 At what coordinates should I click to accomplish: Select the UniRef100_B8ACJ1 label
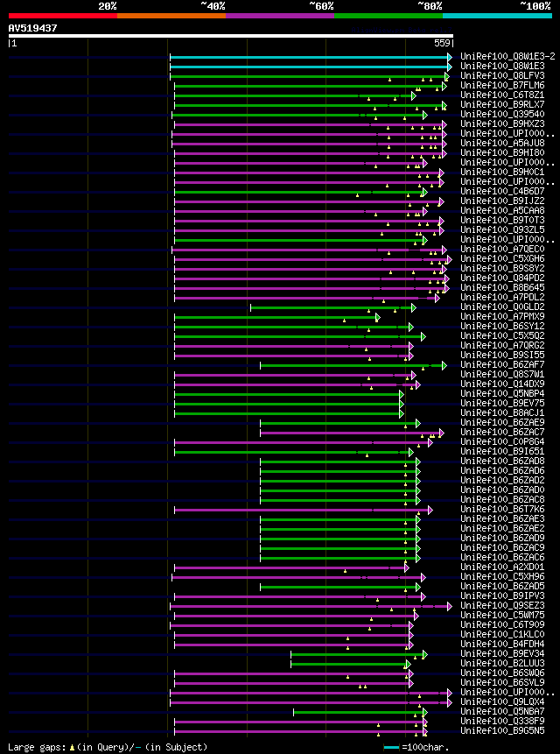point(503,412)
